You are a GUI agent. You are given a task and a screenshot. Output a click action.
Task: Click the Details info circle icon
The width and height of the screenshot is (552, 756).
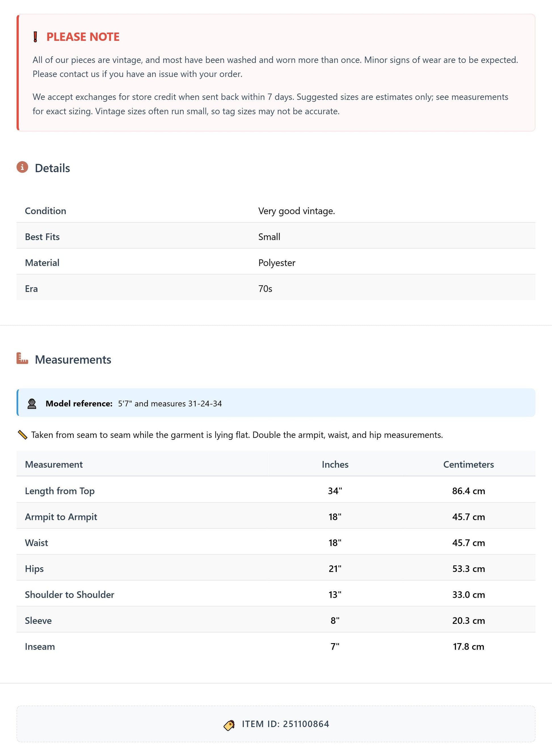(22, 167)
